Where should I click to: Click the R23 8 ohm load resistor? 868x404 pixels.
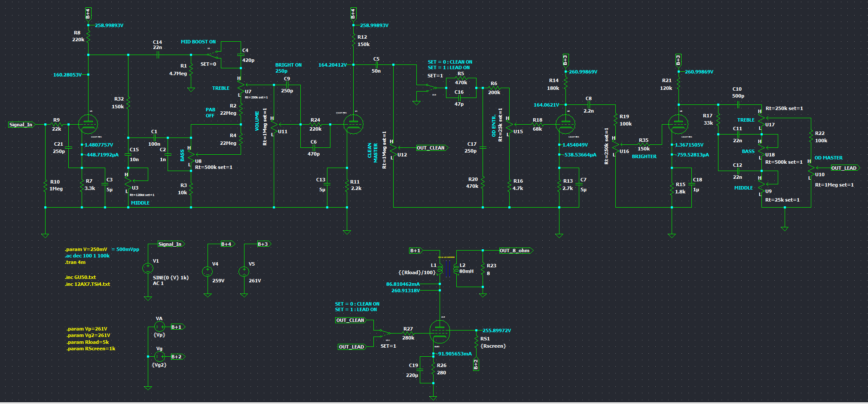(483, 269)
